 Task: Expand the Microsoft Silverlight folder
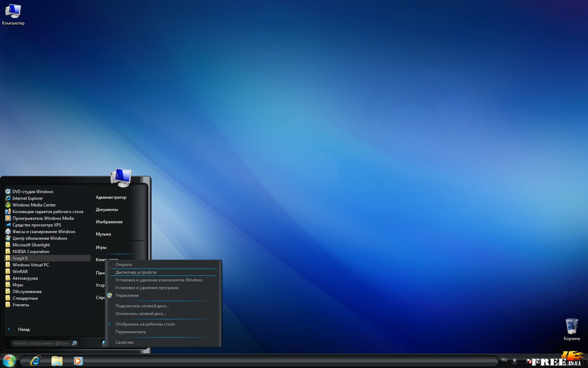pyautogui.click(x=48, y=245)
